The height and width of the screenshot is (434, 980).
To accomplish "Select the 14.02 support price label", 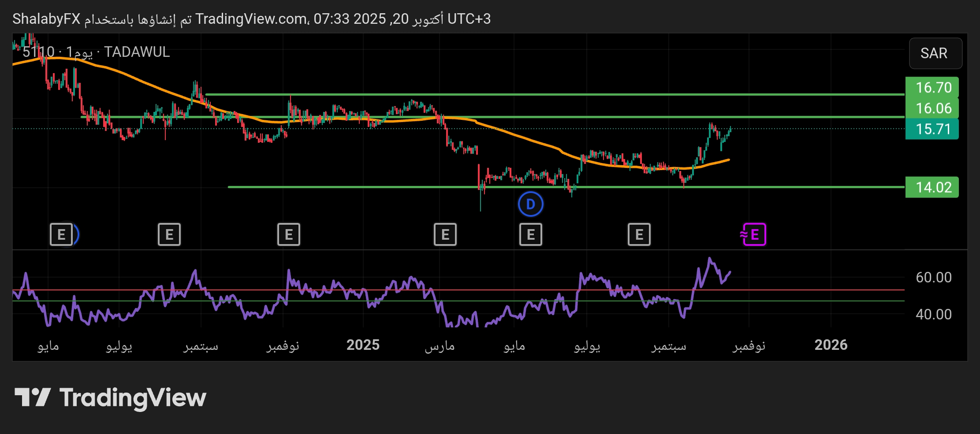I will (x=932, y=187).
